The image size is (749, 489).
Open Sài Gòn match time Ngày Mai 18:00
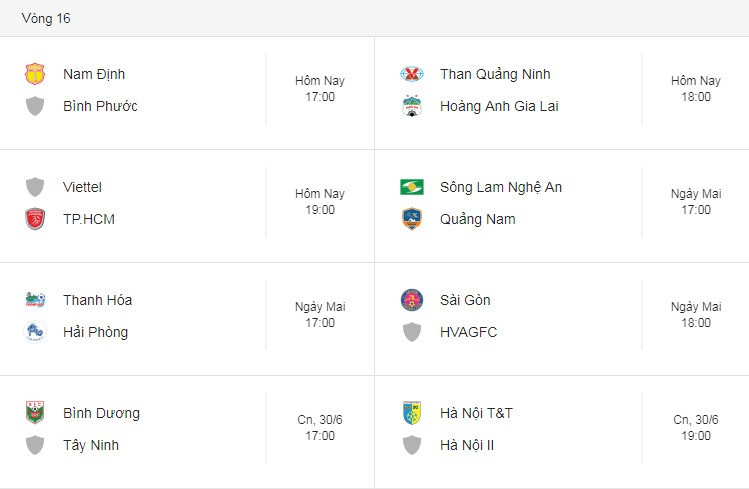(696, 315)
